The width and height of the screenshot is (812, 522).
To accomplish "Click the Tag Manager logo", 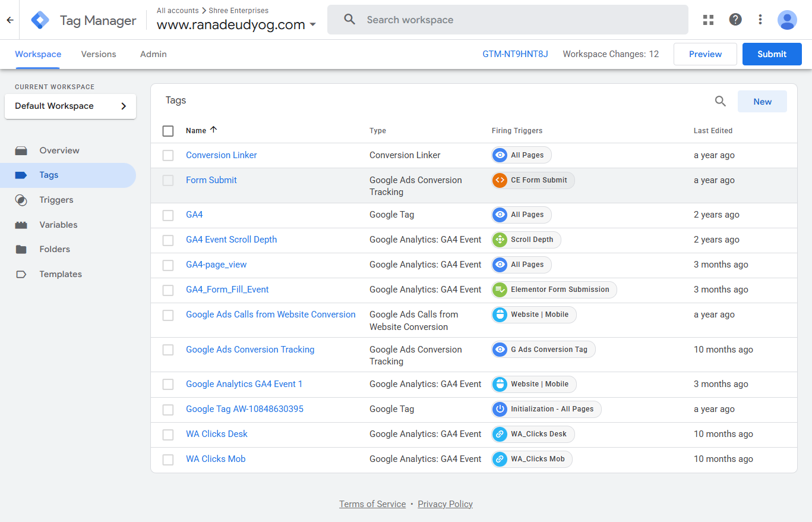I will coord(40,20).
